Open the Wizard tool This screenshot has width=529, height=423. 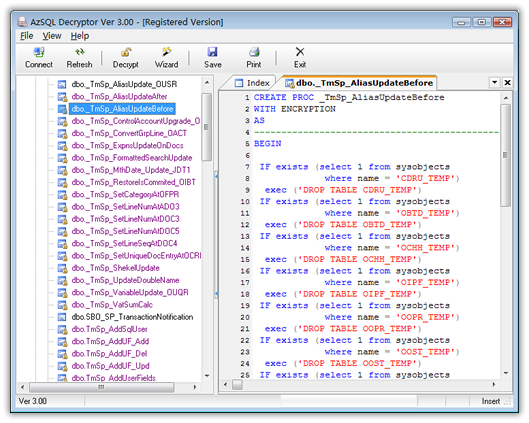click(x=166, y=58)
